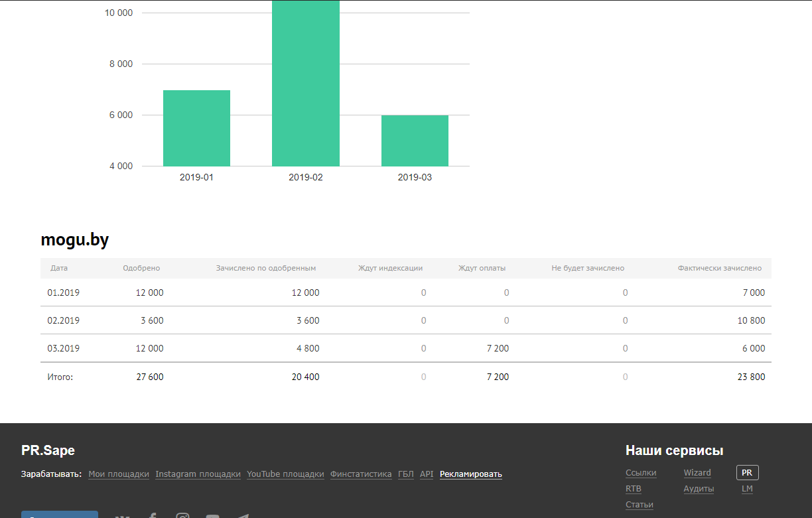Click Ждут оплаты total in Итого row
812x518 pixels.
pyautogui.click(x=498, y=377)
